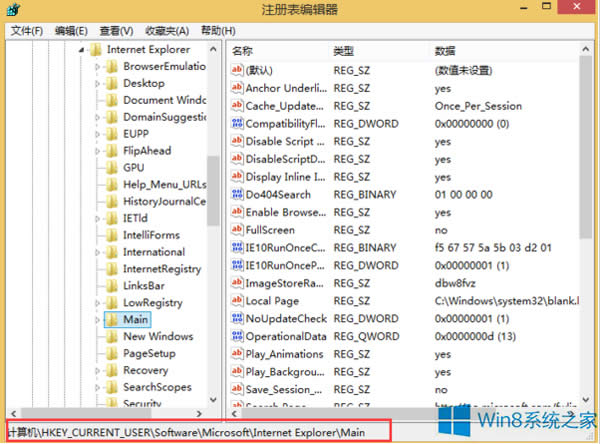Click the Main folder icon
Screen dimensions: 600x444
pyautogui.click(x=112, y=320)
